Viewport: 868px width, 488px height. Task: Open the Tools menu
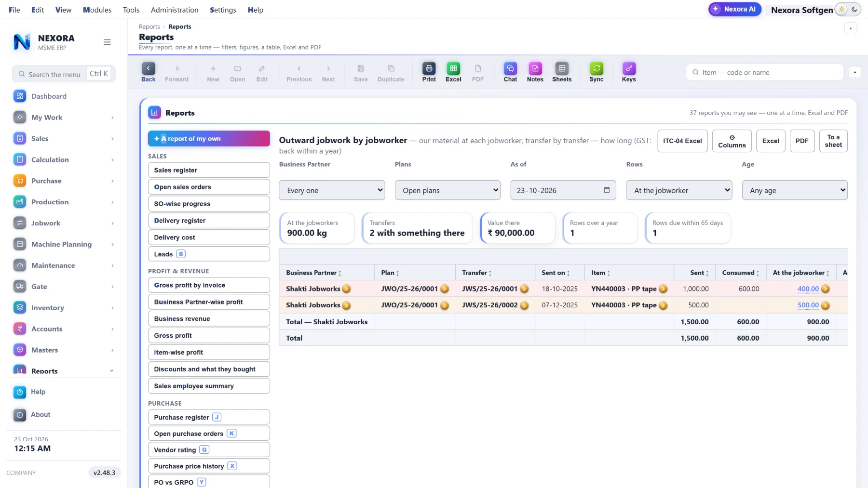131,10
